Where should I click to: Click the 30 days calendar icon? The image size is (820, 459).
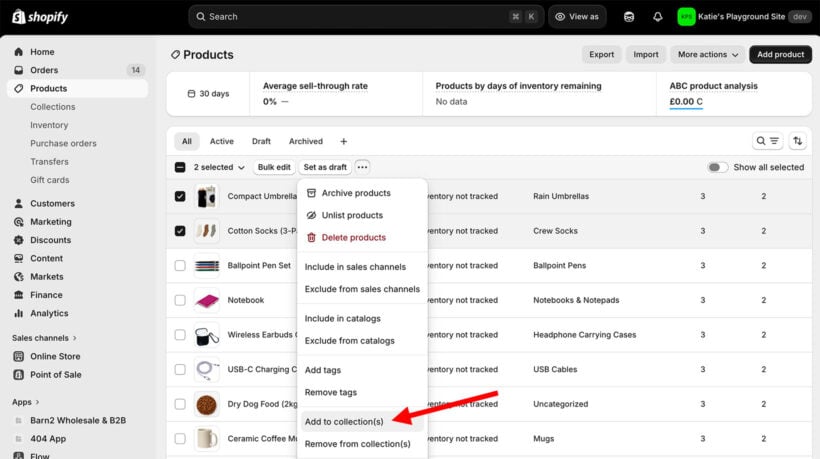tap(191, 94)
